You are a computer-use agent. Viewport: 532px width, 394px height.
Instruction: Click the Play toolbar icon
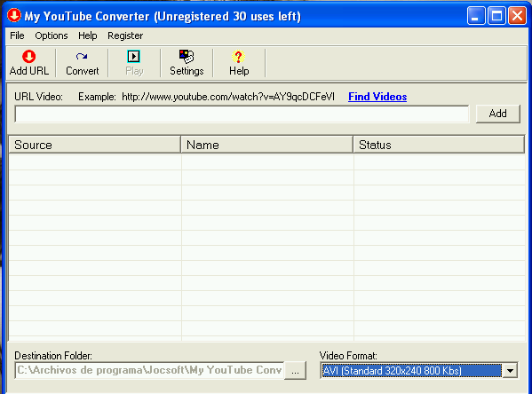(x=134, y=56)
